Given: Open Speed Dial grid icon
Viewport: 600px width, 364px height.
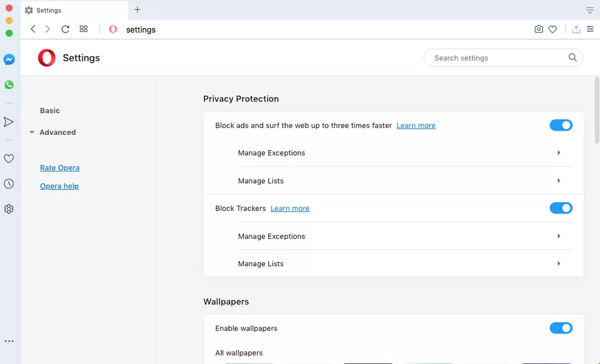Looking at the screenshot, I should [83, 29].
